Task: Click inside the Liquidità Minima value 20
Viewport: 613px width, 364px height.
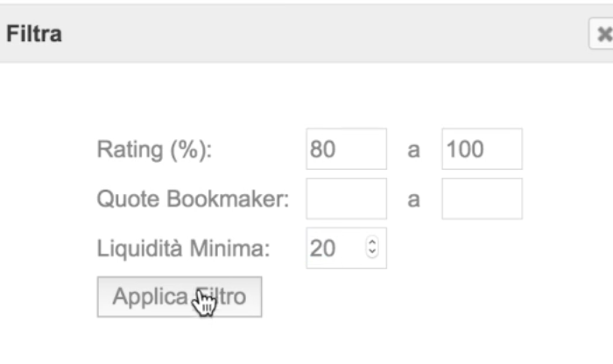Action: click(x=335, y=248)
